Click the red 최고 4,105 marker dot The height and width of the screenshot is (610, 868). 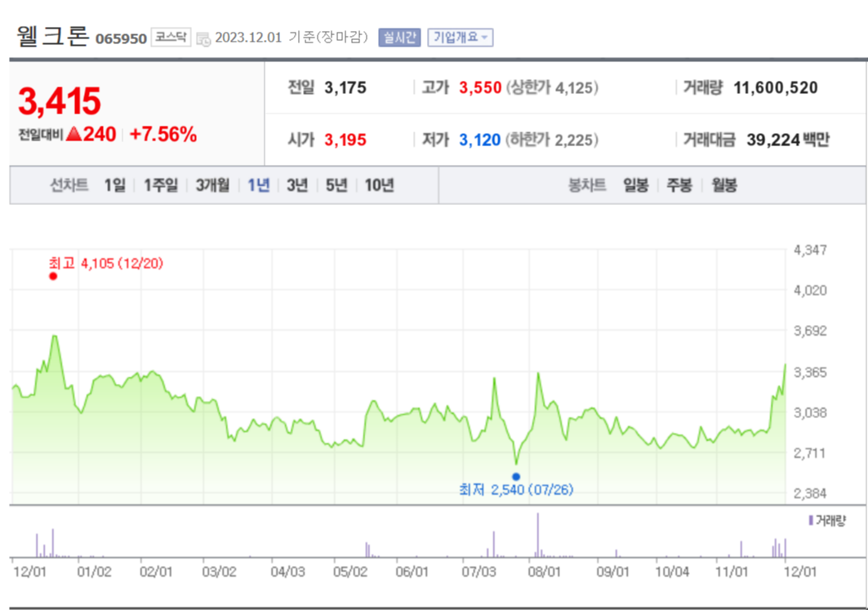coord(53,276)
